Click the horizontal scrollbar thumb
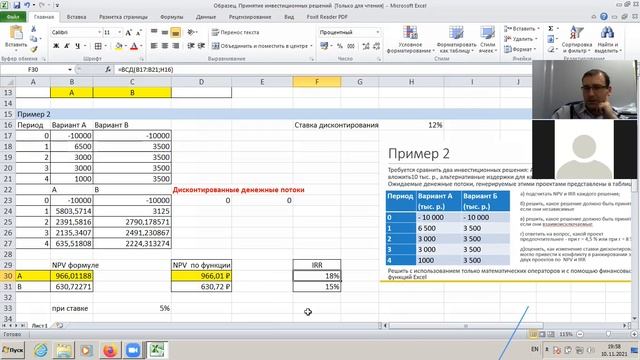 (x=466, y=326)
